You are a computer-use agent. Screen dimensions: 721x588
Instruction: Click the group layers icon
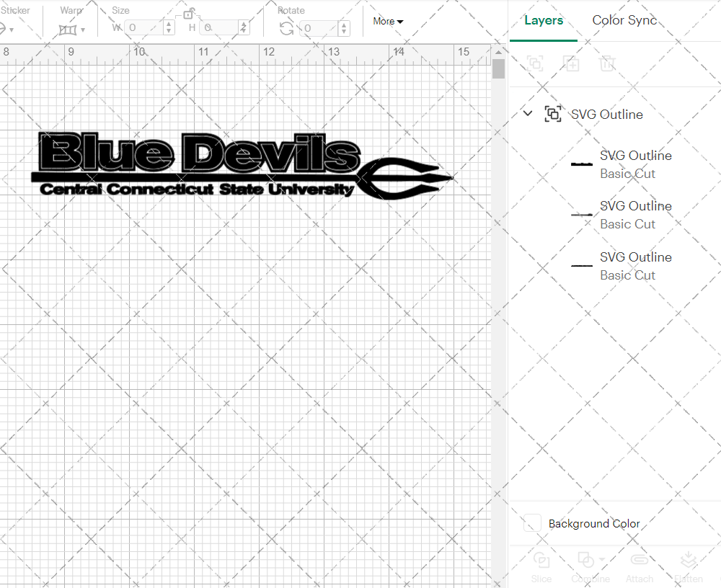coord(535,63)
